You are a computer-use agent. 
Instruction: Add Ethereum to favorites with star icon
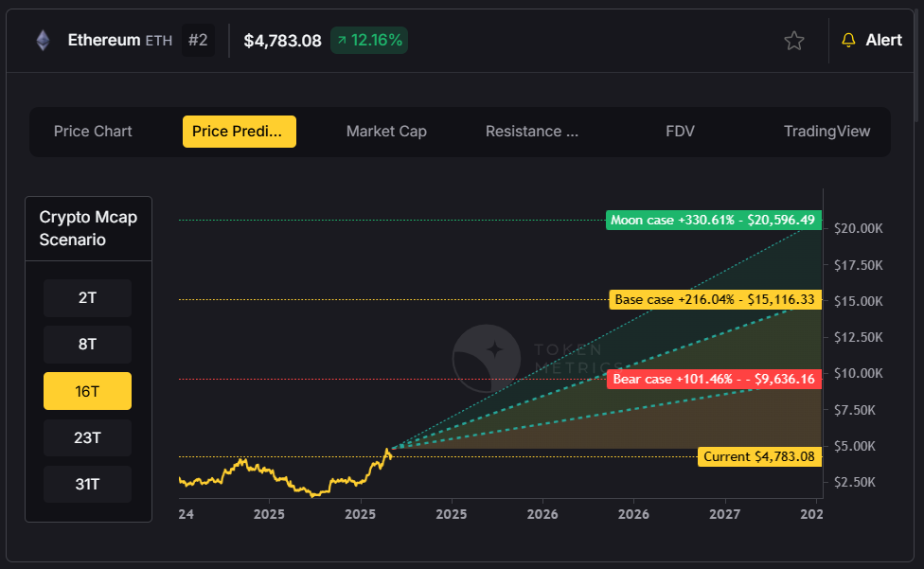point(793,41)
